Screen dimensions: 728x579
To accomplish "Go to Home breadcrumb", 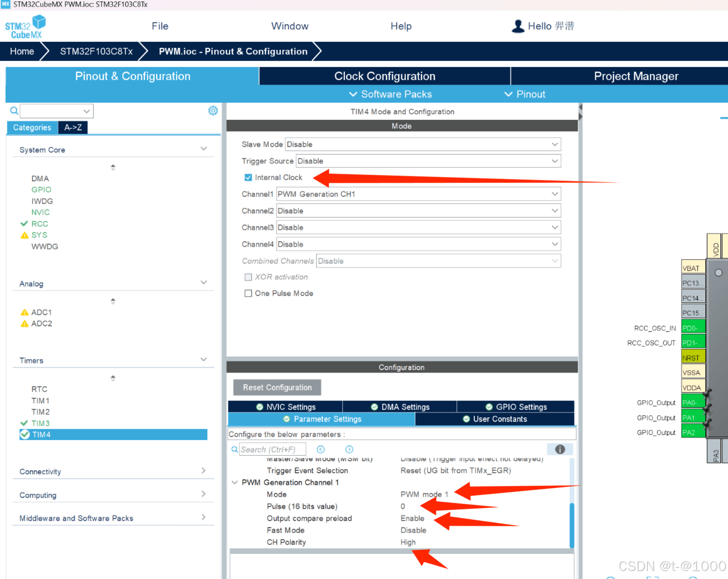I will point(22,51).
